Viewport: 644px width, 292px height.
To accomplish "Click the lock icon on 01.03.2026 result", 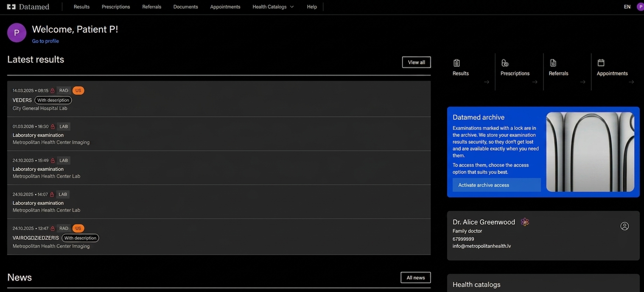I will click(53, 126).
